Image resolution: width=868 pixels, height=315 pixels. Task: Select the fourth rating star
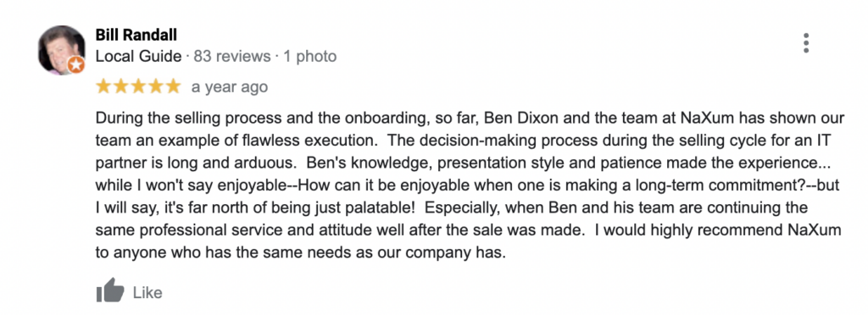click(156, 86)
